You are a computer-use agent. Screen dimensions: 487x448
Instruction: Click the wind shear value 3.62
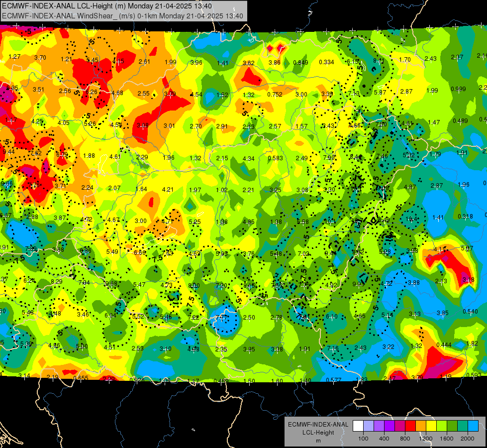[248, 63]
